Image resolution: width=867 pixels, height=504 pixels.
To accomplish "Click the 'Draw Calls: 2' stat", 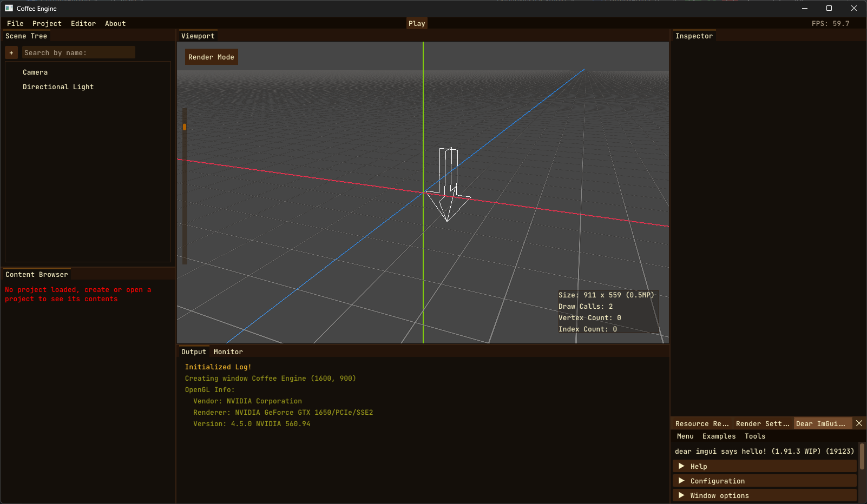I will 586,306.
